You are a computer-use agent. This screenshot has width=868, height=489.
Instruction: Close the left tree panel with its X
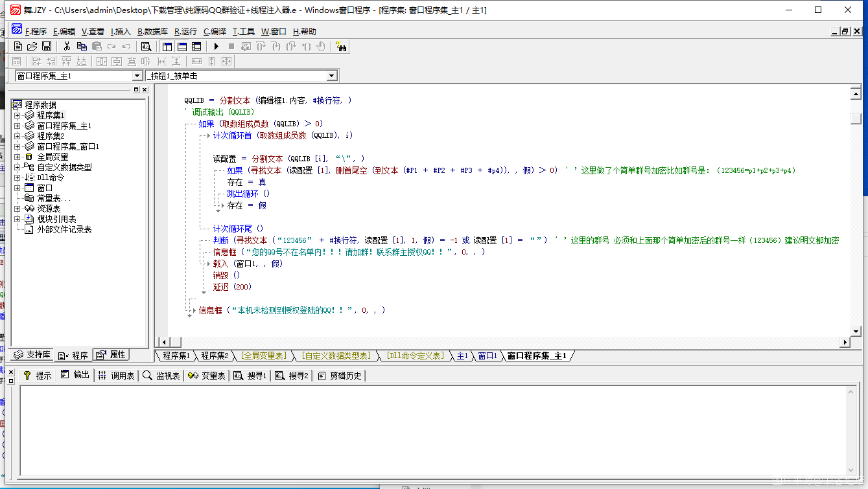click(x=145, y=89)
